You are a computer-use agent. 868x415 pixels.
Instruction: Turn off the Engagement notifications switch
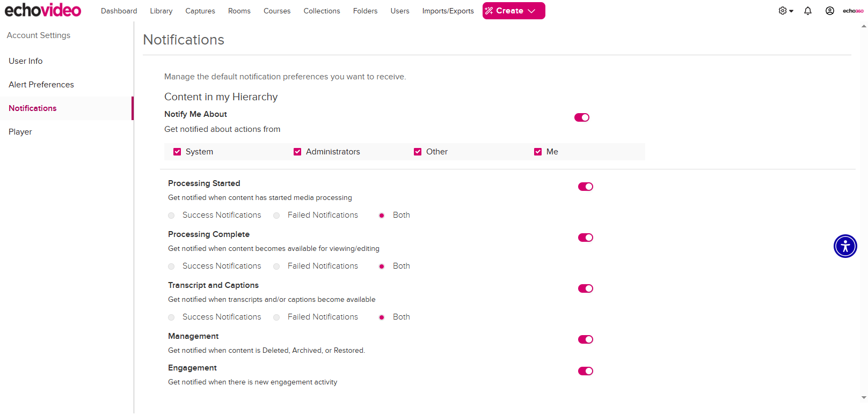coord(585,371)
